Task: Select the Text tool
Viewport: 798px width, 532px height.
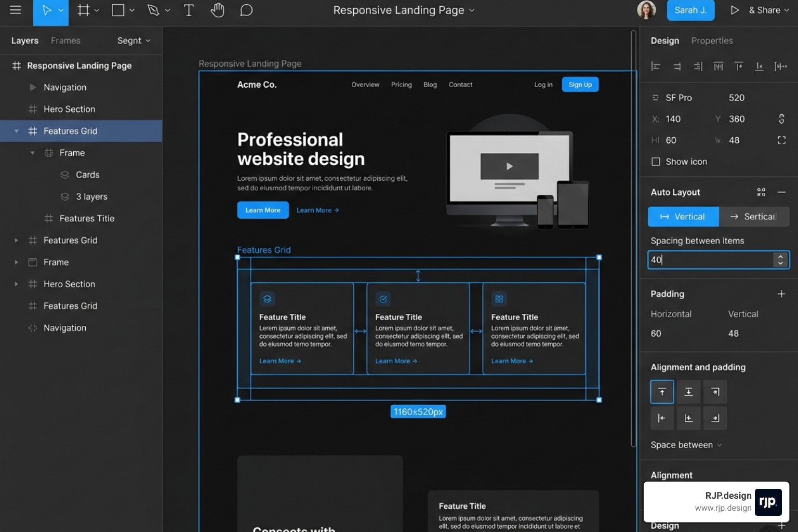Action: tap(189, 10)
